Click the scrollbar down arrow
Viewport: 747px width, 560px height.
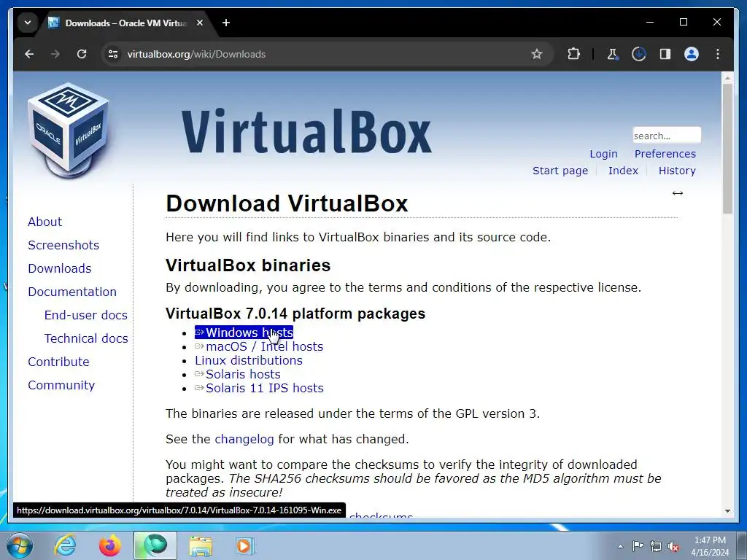coord(727,511)
